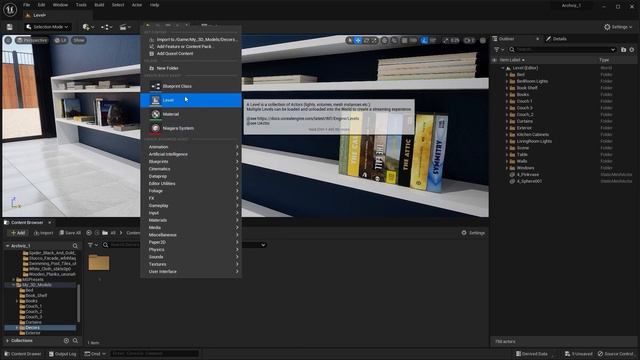
Task: Open the User Interface submenu
Action: coord(191,272)
